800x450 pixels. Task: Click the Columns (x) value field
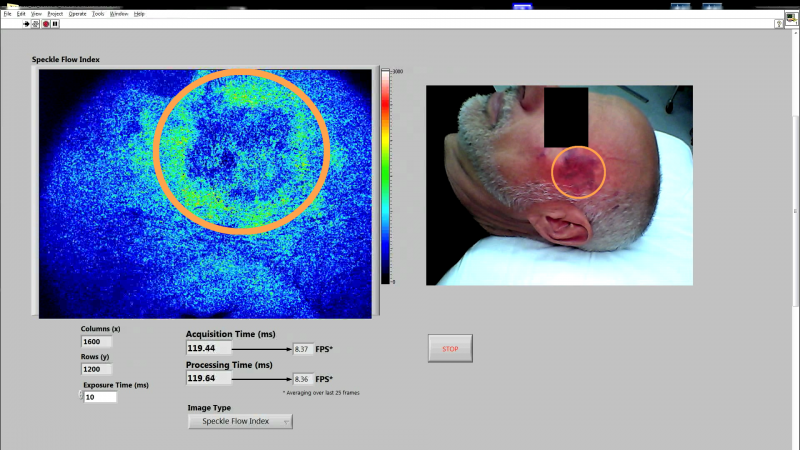pos(97,342)
